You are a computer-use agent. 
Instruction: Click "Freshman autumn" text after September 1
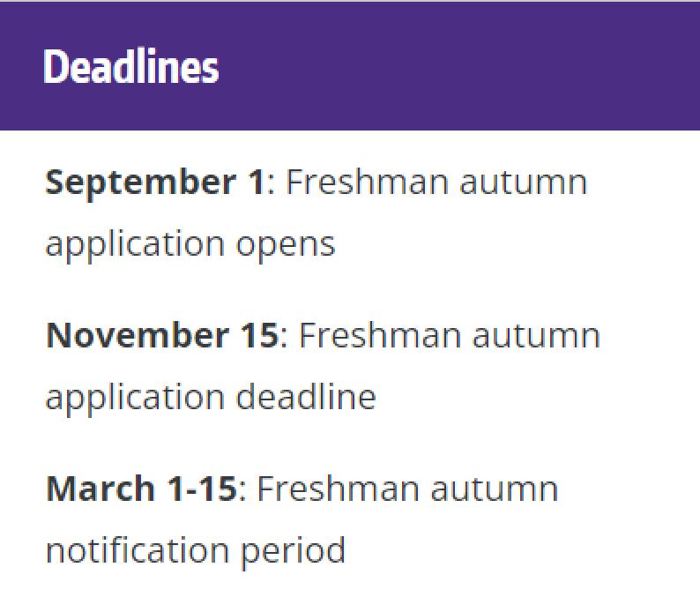[x=436, y=183]
